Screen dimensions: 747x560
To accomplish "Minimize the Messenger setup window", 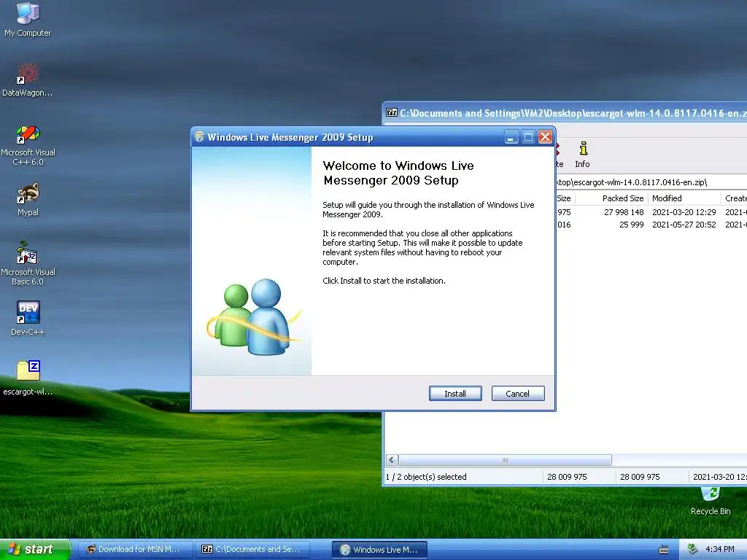I will pyautogui.click(x=511, y=137).
